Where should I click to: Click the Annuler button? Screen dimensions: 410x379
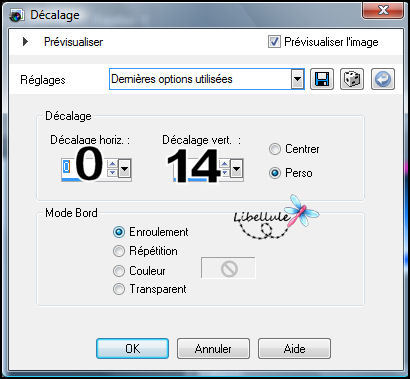[213, 349]
